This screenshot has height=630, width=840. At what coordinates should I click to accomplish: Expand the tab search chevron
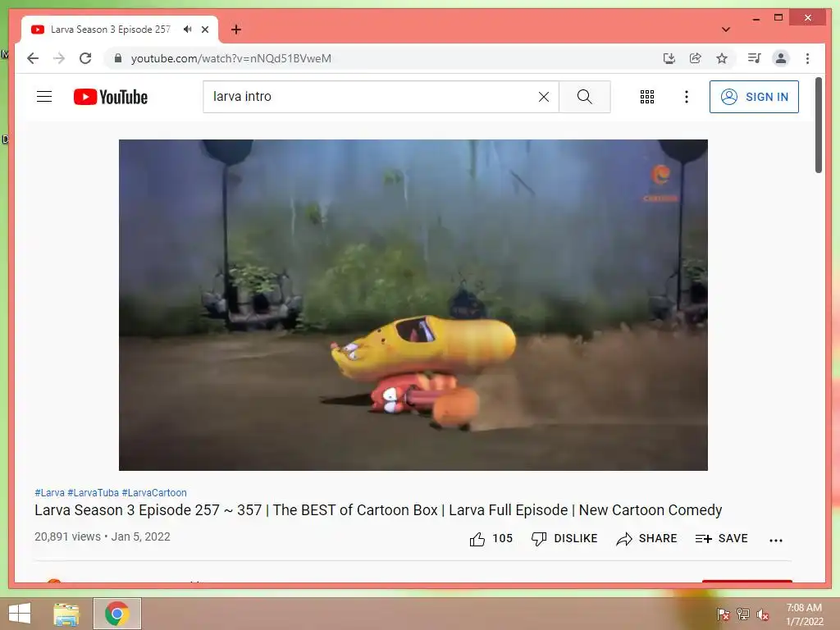[725, 30]
